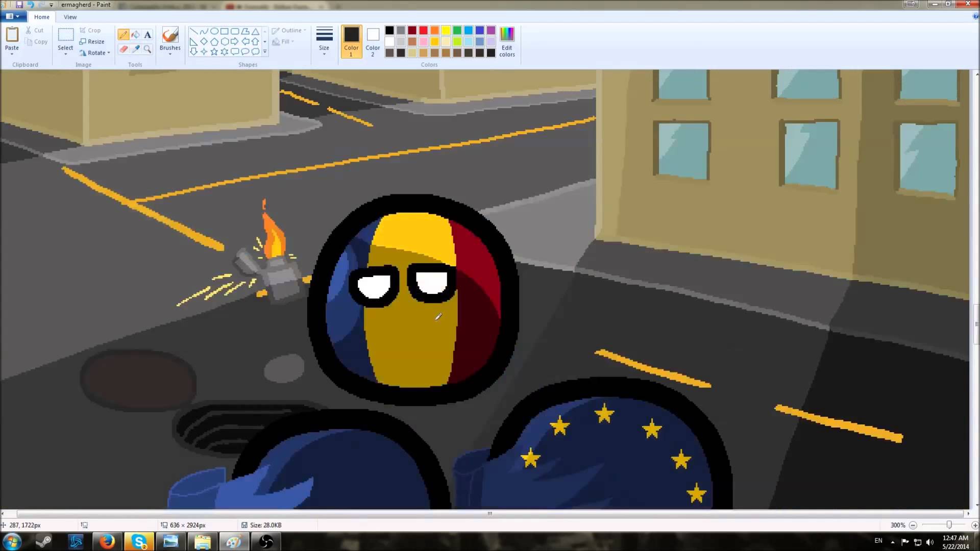Viewport: 980px width, 551px height.
Task: Activate the Color picker eyedropper
Action: click(x=135, y=49)
